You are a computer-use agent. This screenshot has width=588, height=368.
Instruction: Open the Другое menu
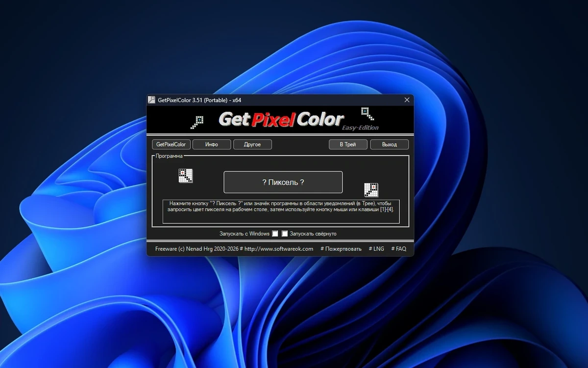(252, 145)
